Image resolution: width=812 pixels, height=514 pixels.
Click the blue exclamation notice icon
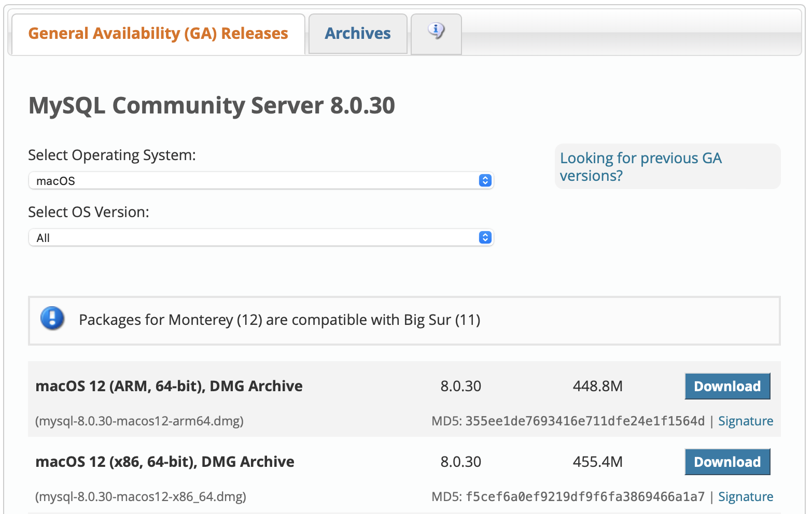52,318
